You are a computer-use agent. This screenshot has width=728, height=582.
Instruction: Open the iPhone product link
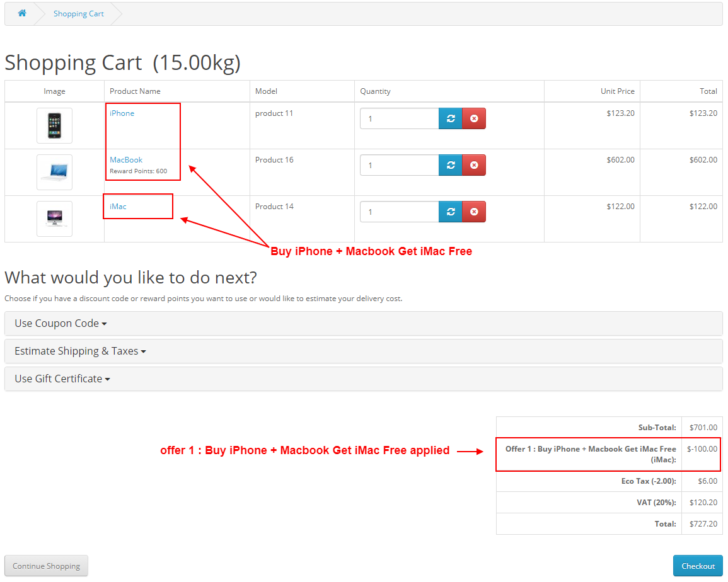(x=122, y=113)
